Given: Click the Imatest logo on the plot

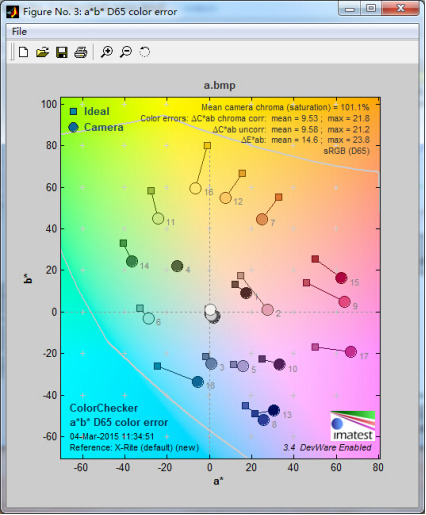Looking at the screenshot, I should click(353, 426).
